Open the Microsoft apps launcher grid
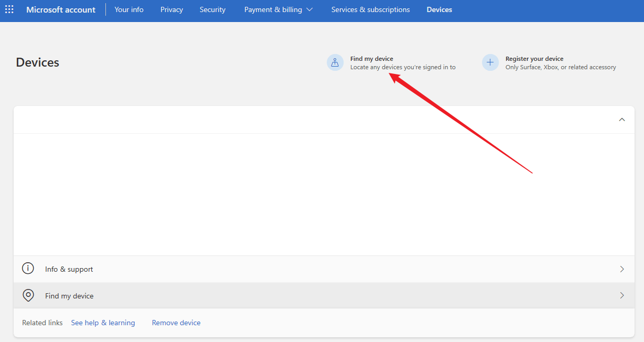Viewport: 644px width, 342px height. tap(9, 9)
